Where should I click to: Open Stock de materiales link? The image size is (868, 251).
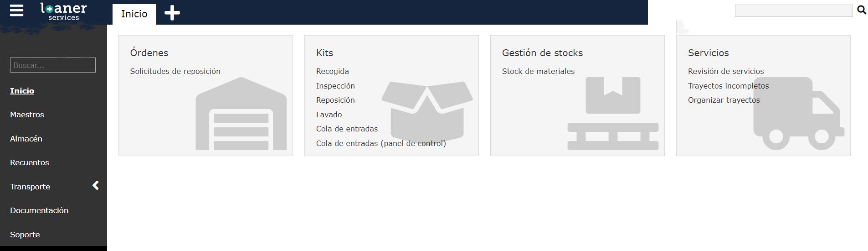(x=538, y=71)
